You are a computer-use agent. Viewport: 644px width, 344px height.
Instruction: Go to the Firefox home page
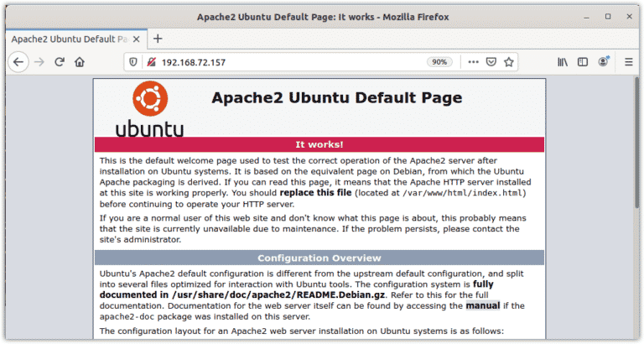point(80,61)
